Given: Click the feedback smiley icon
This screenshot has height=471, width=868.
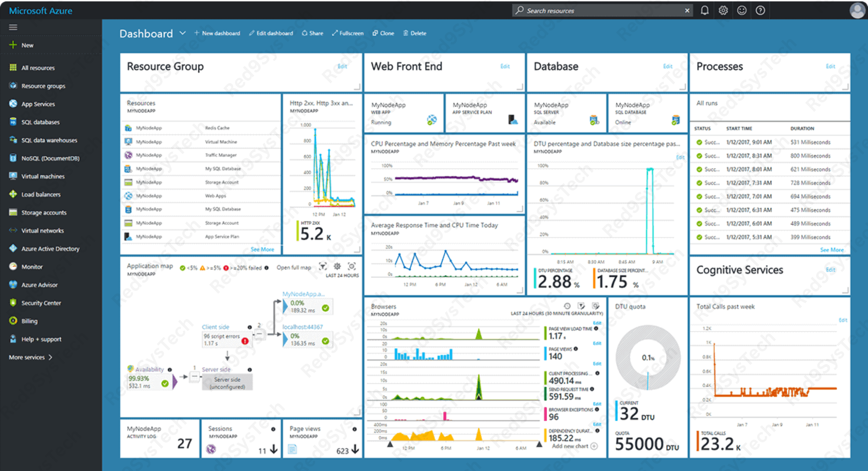Looking at the screenshot, I should tap(741, 10).
